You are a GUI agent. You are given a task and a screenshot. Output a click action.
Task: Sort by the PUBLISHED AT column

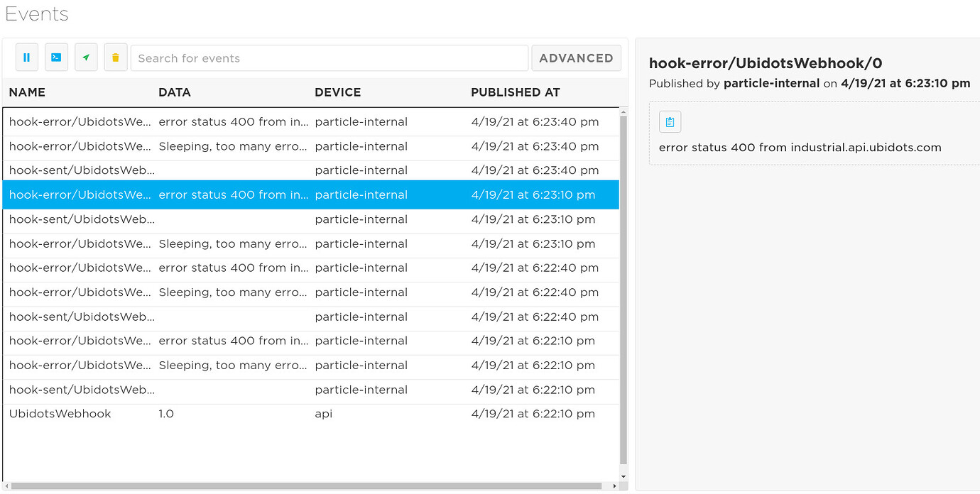(x=515, y=92)
